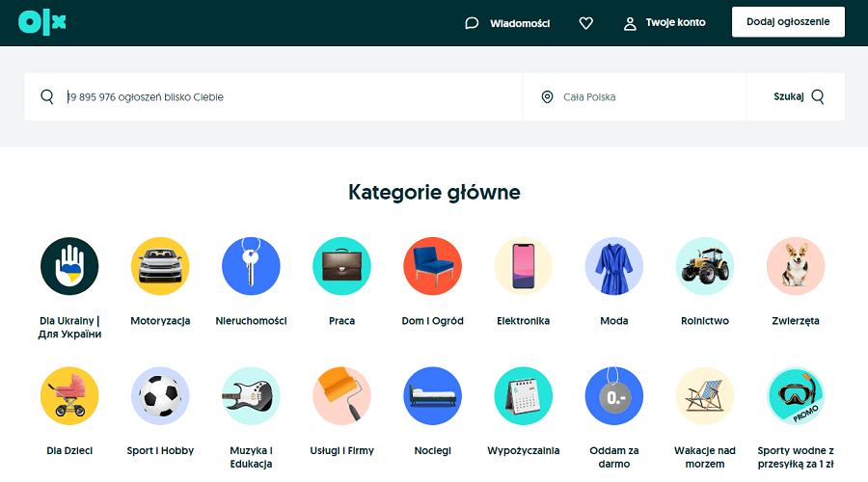Click the Dla Ukrainy | Для України label

69,328
